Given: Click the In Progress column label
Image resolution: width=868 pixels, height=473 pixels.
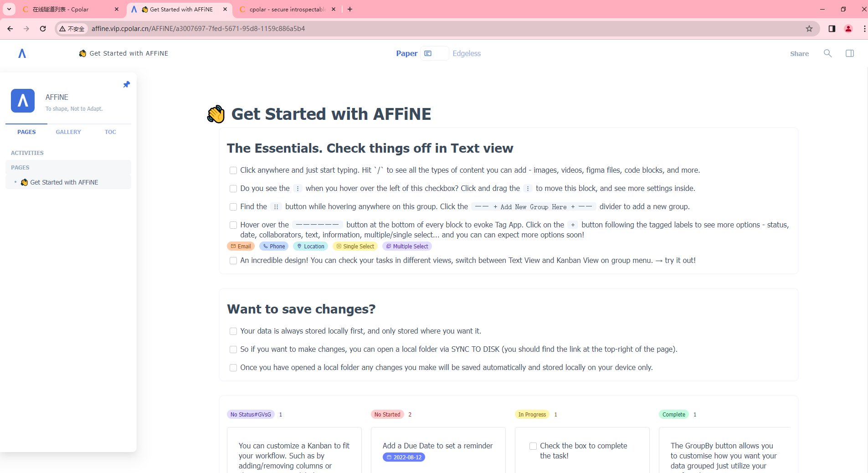Looking at the screenshot, I should [x=532, y=414].
